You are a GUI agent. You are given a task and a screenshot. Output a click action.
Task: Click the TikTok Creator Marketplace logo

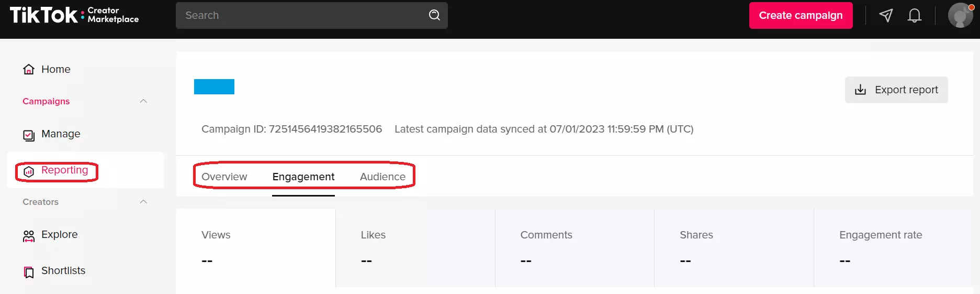74,15
